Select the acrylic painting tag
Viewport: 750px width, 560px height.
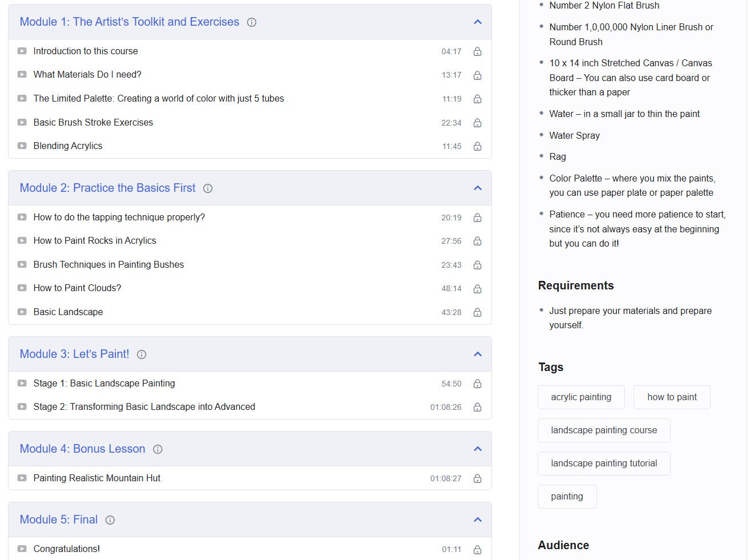click(x=581, y=397)
